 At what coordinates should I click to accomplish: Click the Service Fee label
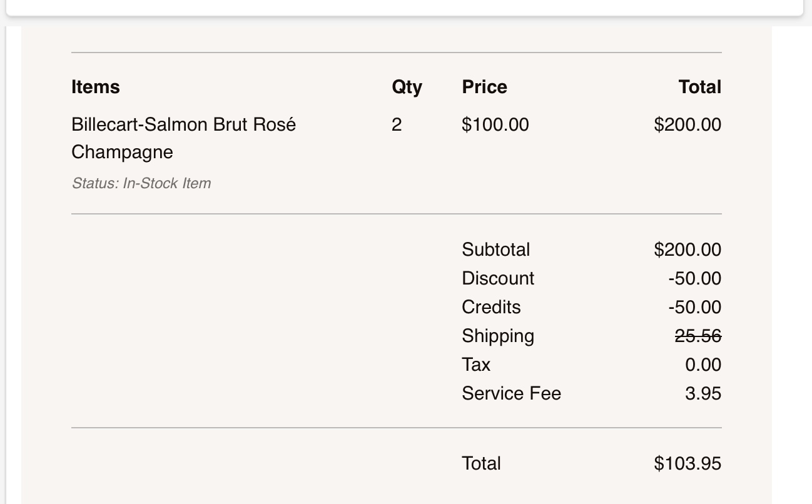click(x=511, y=393)
